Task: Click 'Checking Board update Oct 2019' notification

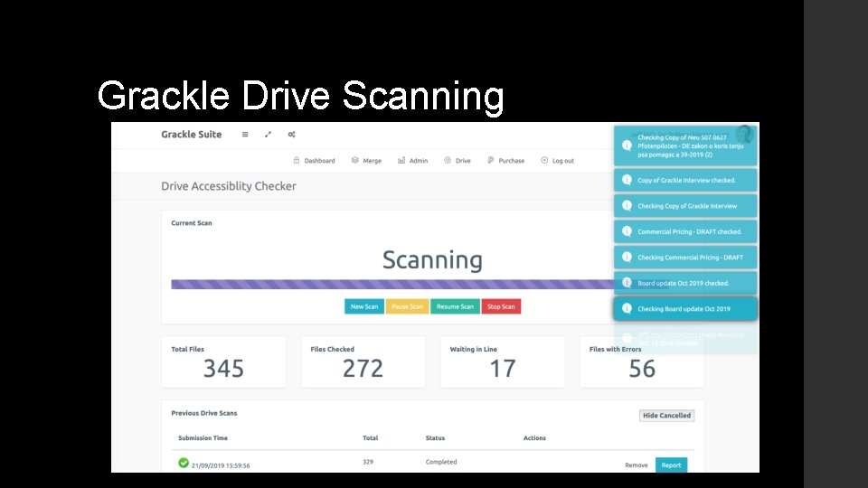Action: pyautogui.click(x=685, y=309)
